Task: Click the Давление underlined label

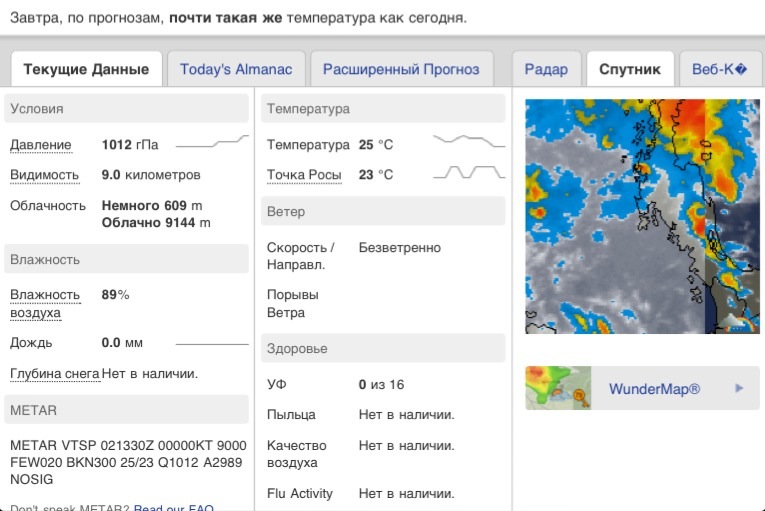Action: [42, 145]
